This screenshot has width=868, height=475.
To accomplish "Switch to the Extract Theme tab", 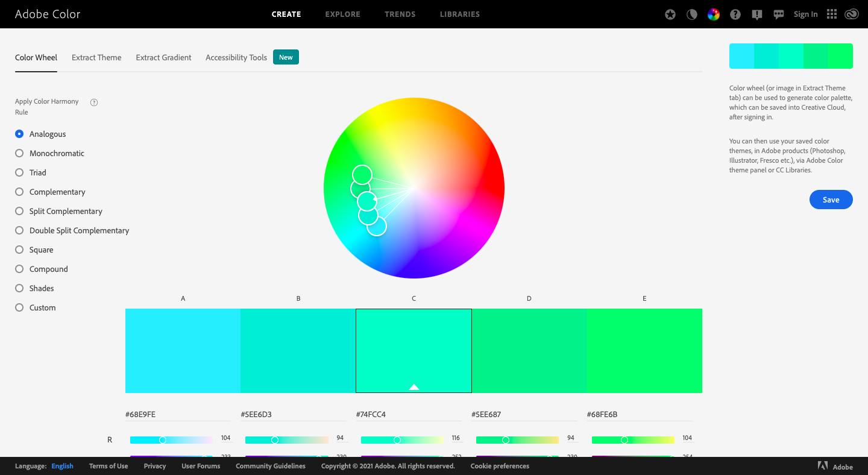I will coord(96,57).
